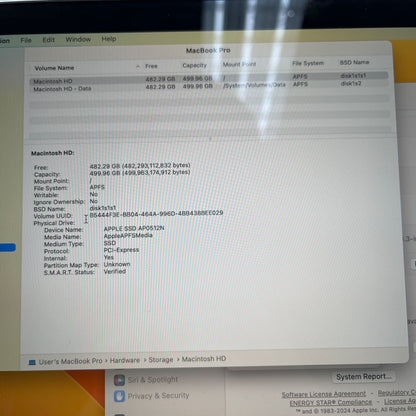Sort by Capacity column header

(195, 65)
